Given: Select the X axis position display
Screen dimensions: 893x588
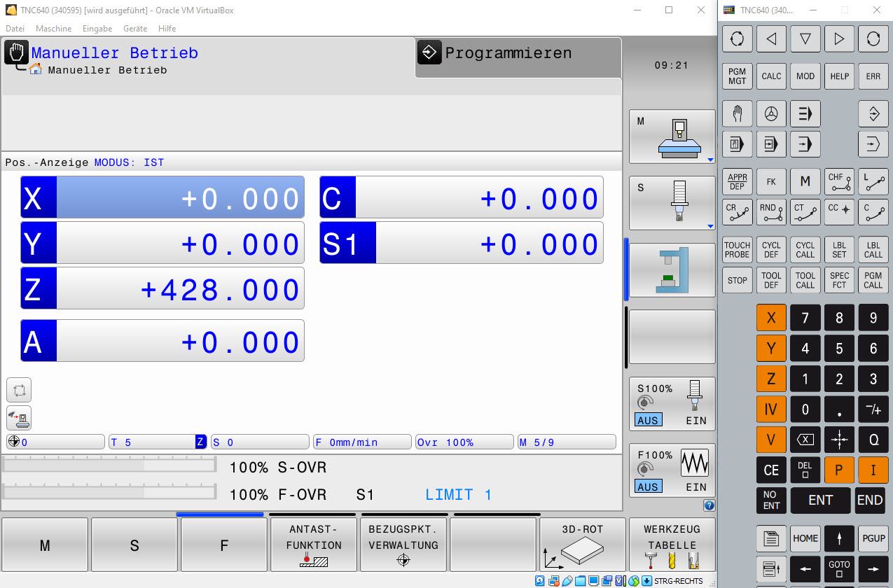Looking at the screenshot, I should 162,197.
